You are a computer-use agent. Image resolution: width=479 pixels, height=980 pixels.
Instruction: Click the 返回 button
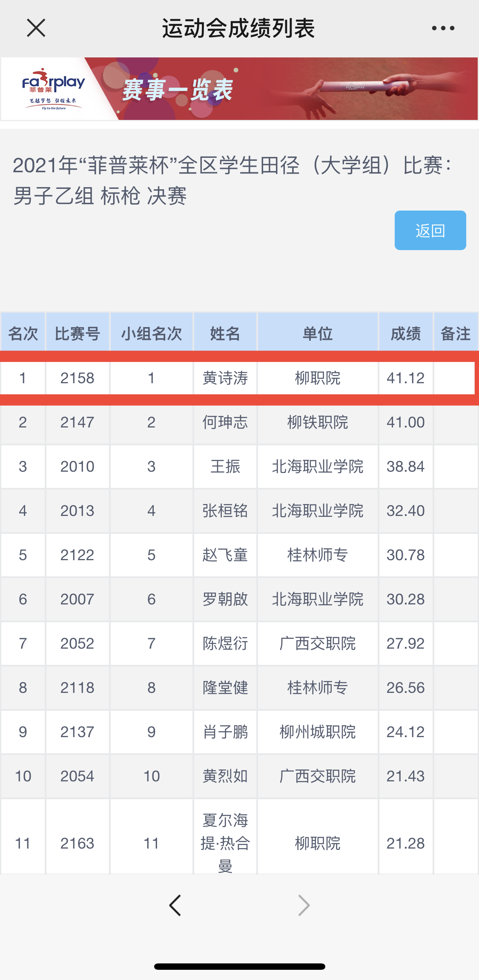(430, 231)
